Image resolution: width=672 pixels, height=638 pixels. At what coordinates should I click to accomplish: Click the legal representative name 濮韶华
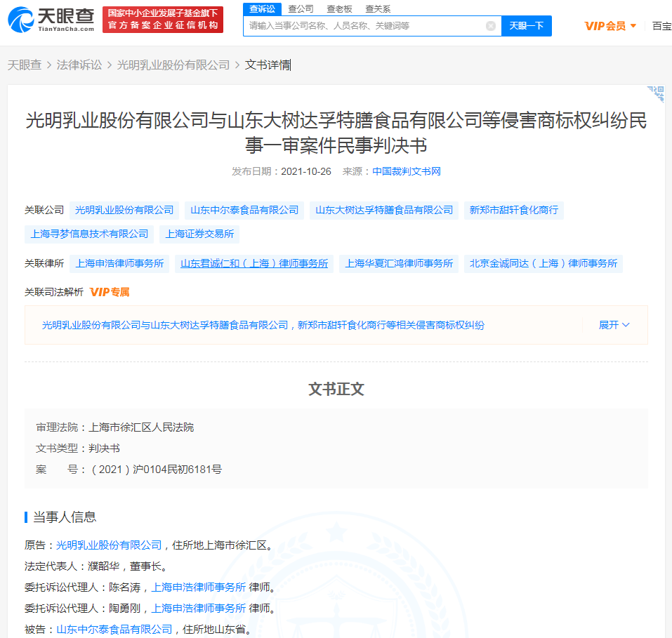(104, 566)
